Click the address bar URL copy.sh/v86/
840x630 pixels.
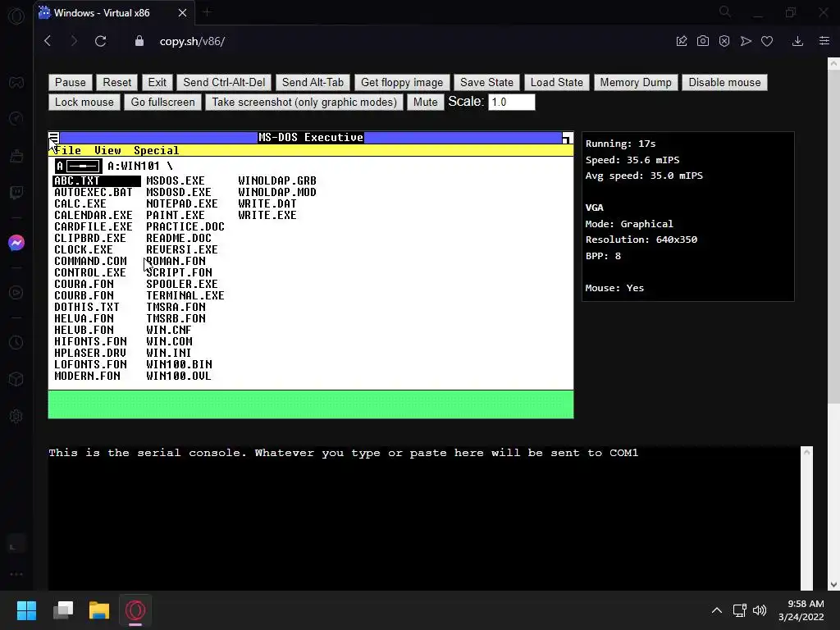tap(192, 41)
